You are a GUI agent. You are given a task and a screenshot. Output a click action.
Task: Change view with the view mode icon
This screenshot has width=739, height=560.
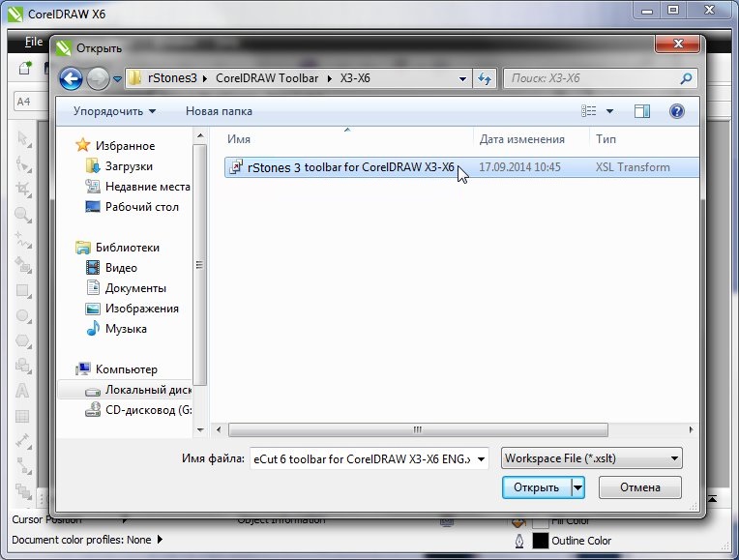(589, 111)
